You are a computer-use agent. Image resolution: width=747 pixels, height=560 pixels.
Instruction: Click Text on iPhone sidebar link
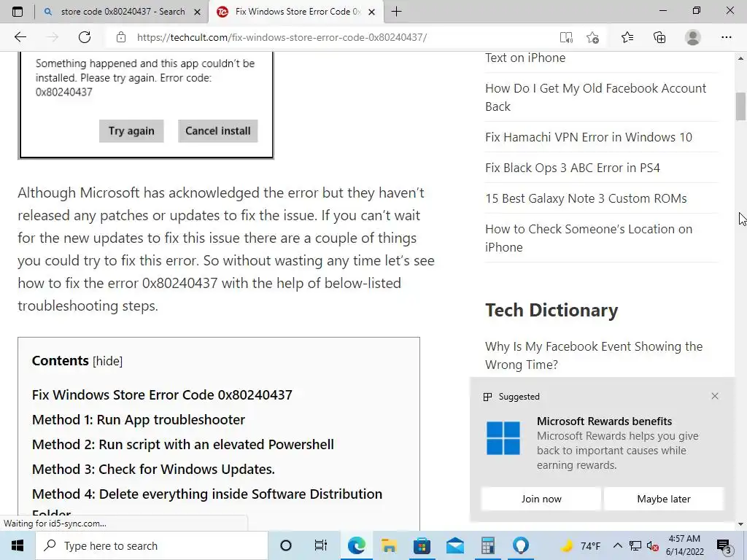525,58
